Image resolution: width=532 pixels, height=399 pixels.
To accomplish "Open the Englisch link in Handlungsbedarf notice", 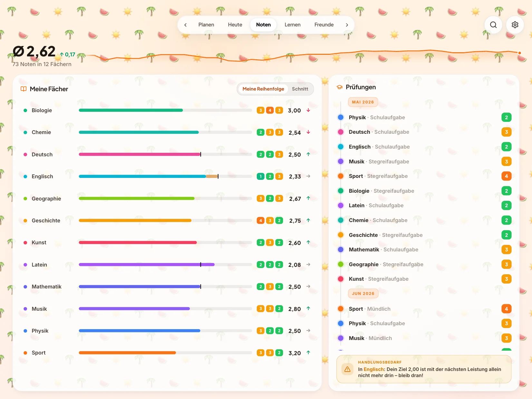I will (x=373, y=369).
